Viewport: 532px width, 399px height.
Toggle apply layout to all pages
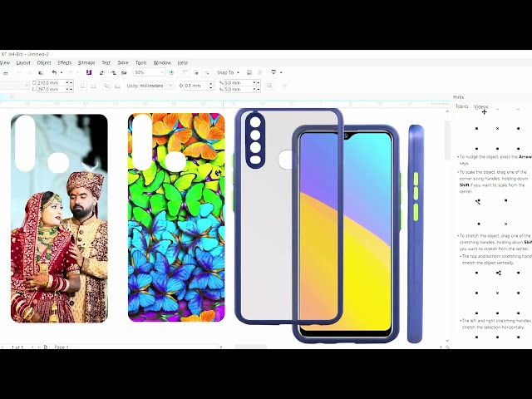coord(106,86)
